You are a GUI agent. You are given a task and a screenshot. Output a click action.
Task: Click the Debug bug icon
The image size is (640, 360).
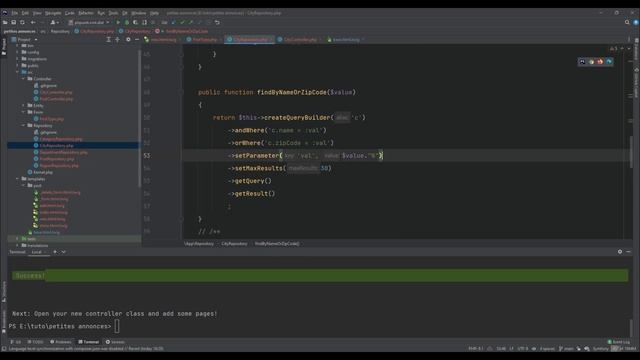[127, 22]
